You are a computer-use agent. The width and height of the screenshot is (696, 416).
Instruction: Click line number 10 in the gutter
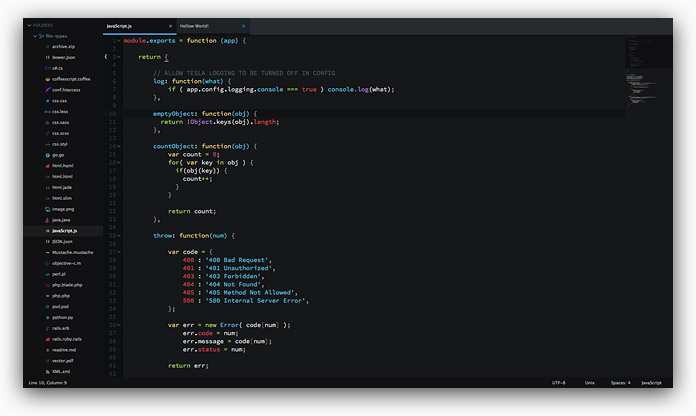click(x=112, y=114)
